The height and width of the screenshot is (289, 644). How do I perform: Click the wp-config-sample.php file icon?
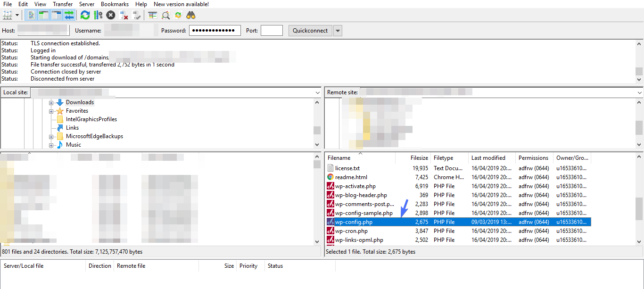pyautogui.click(x=330, y=213)
